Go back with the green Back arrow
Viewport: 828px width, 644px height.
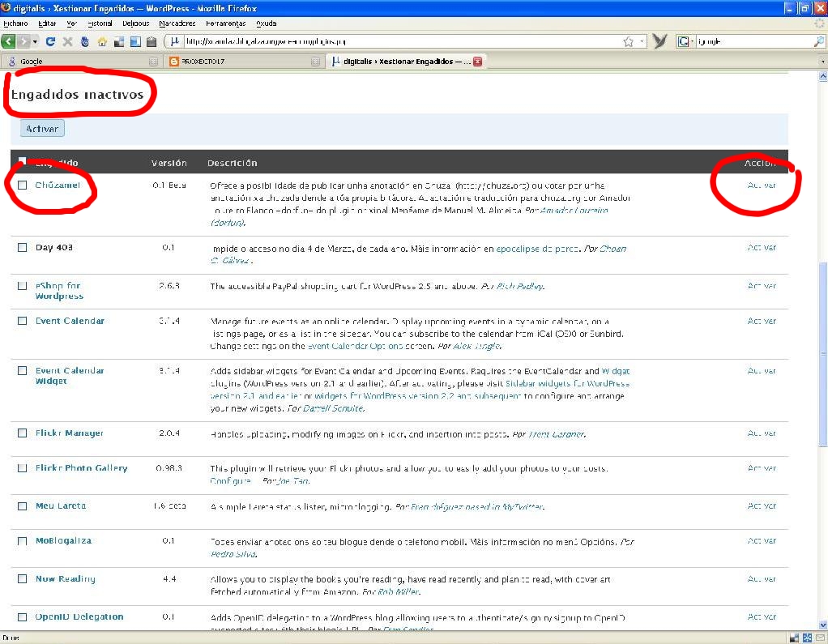pos(8,41)
